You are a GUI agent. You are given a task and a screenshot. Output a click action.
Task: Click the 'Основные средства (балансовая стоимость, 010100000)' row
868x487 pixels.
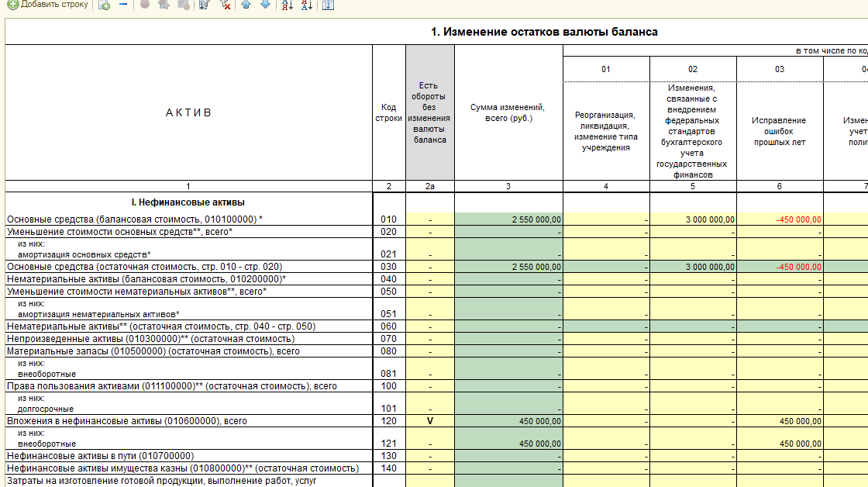tap(189, 219)
